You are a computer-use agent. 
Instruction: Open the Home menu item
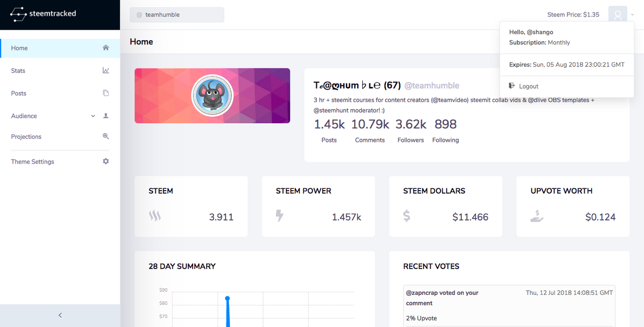click(60, 48)
